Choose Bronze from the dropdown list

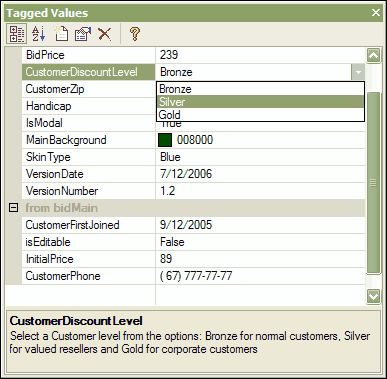click(260, 89)
